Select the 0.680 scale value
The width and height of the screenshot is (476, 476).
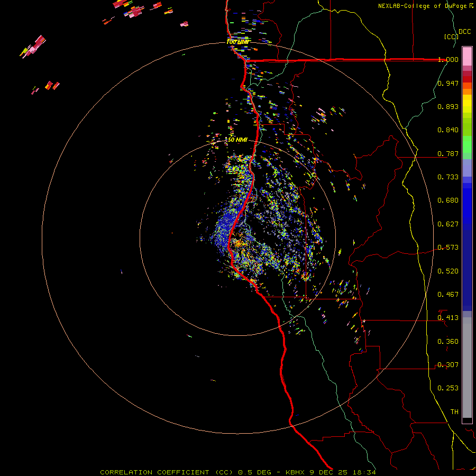tap(448, 200)
